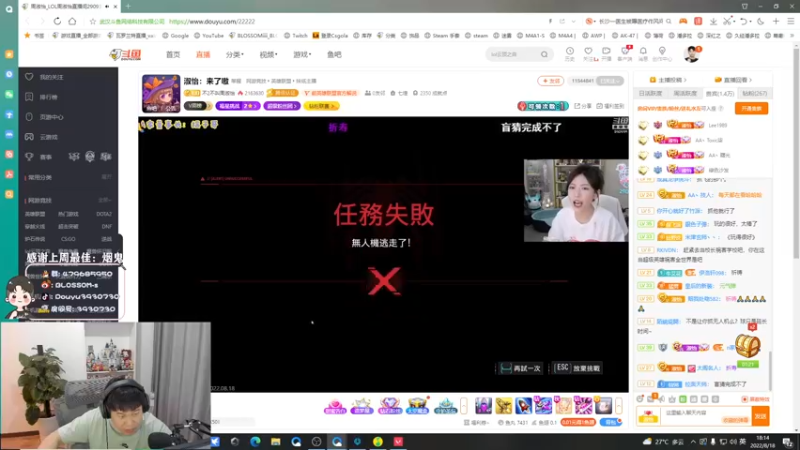Screen dimensions: 800x450
Task: Bookmark this page with the star icon
Action: click(93, 21)
